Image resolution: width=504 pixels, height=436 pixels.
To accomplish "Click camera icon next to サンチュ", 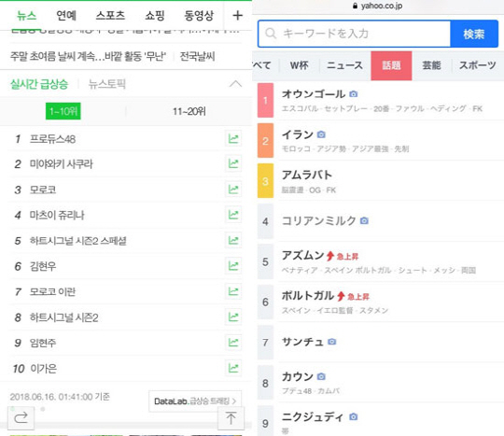I will coord(332,342).
